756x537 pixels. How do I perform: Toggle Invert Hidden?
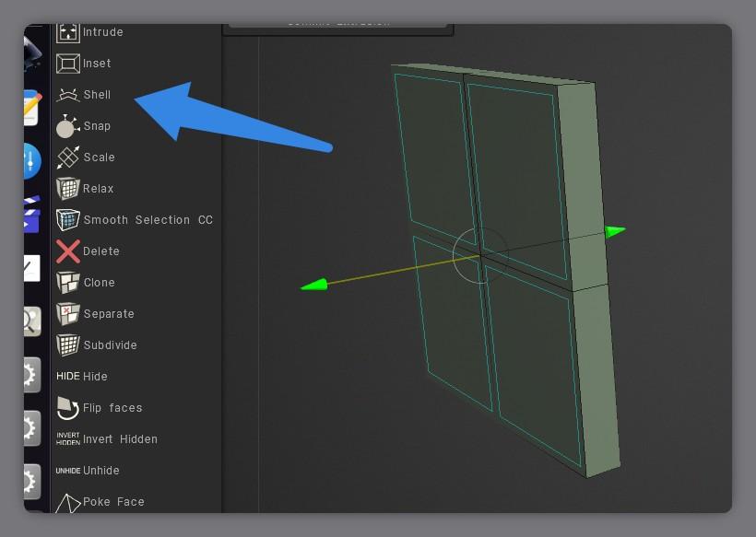pyautogui.click(x=107, y=438)
